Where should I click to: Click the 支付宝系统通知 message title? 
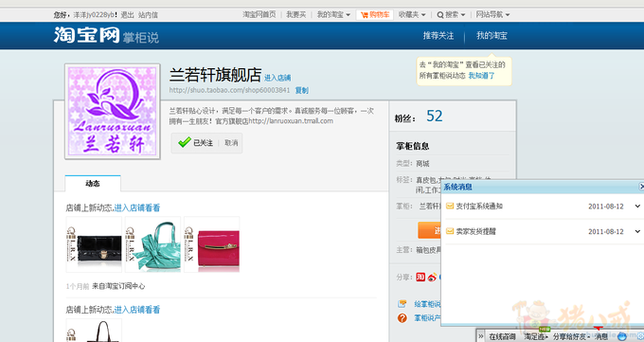click(x=479, y=206)
